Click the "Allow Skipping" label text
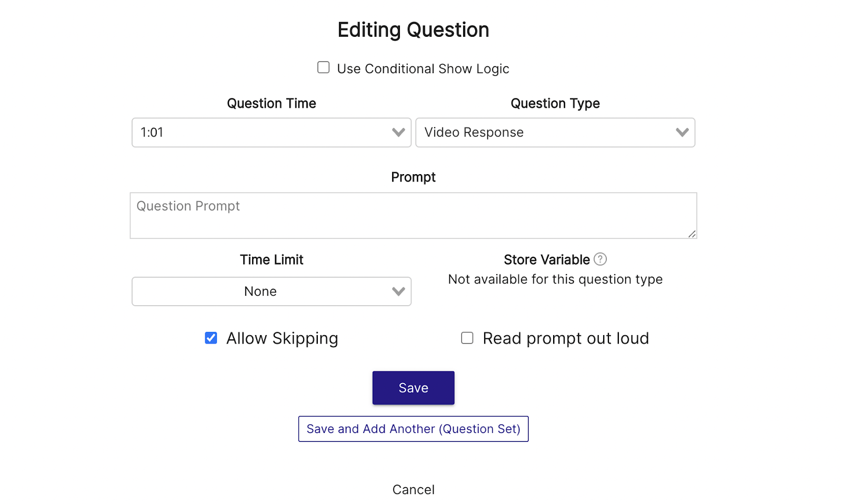 click(x=282, y=338)
